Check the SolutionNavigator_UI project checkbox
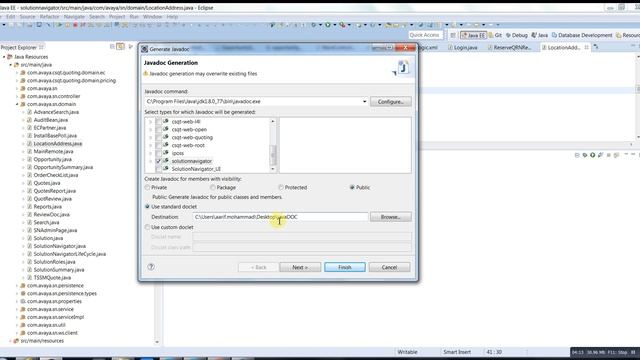The width and height of the screenshot is (640, 360). [x=158, y=169]
